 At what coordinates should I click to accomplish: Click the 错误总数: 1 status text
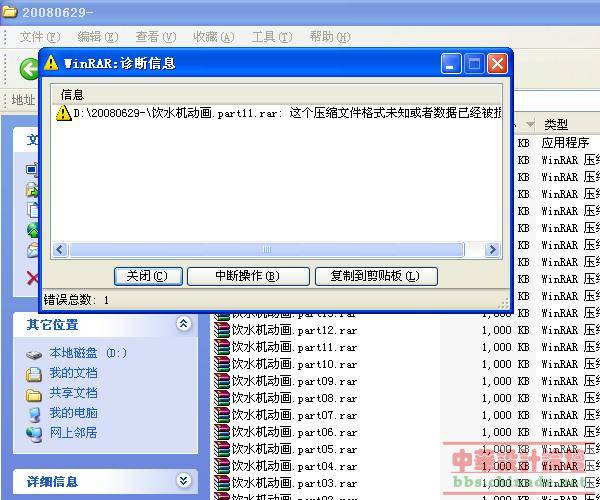pyautogui.click(x=76, y=300)
